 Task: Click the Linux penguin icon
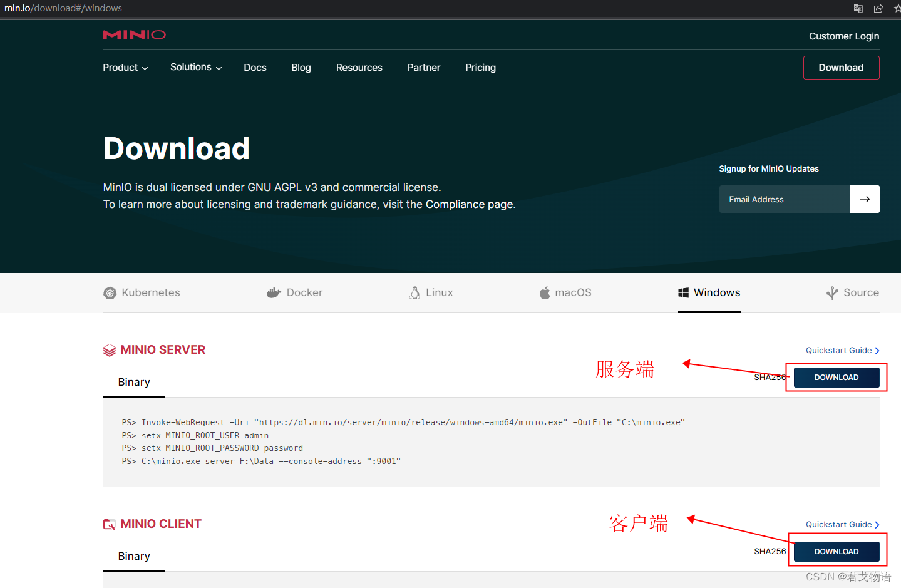[414, 292]
